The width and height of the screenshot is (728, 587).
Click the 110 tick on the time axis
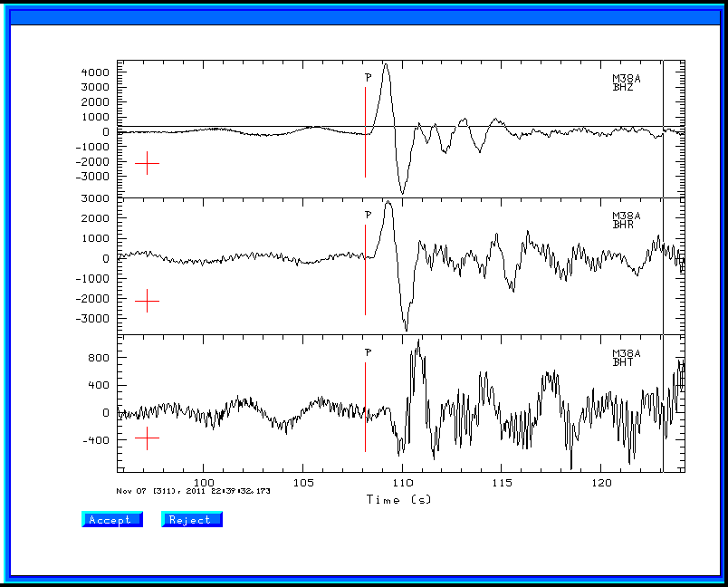(403, 483)
